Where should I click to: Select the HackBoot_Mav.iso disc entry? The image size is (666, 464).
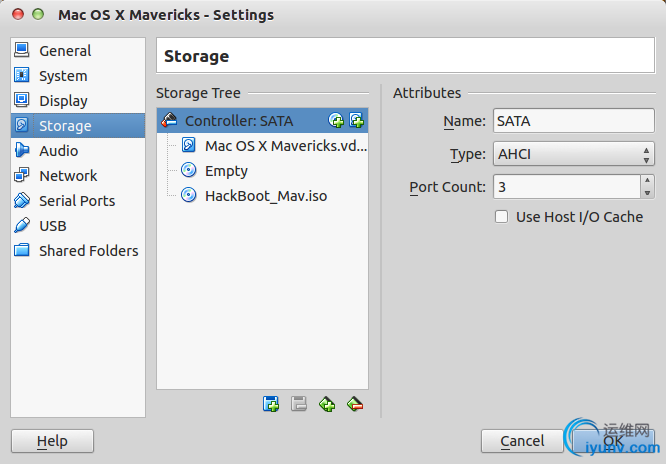pyautogui.click(x=265, y=196)
